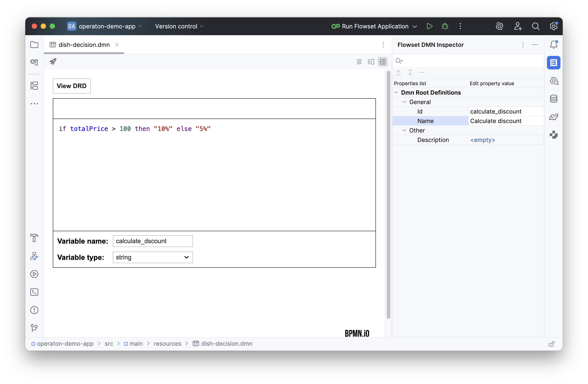Click the Variable name field containing calculate_dscount
Viewport: 588px width, 384px height.
click(x=153, y=241)
